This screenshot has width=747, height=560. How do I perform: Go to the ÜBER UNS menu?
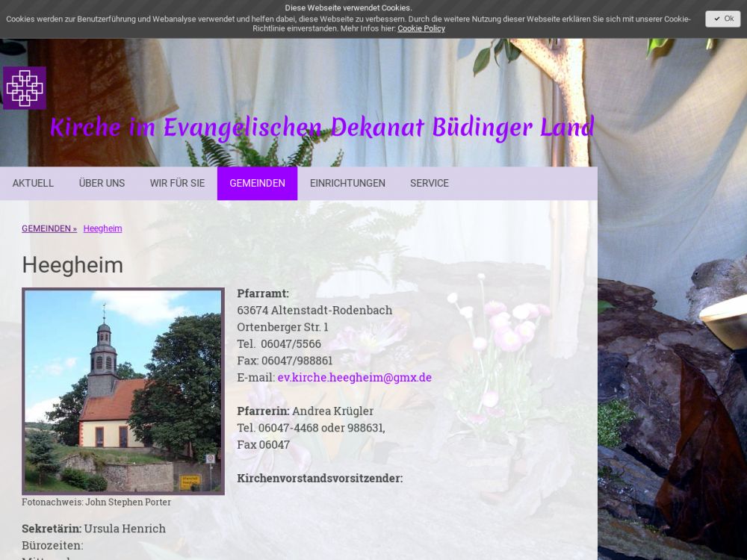[102, 183]
